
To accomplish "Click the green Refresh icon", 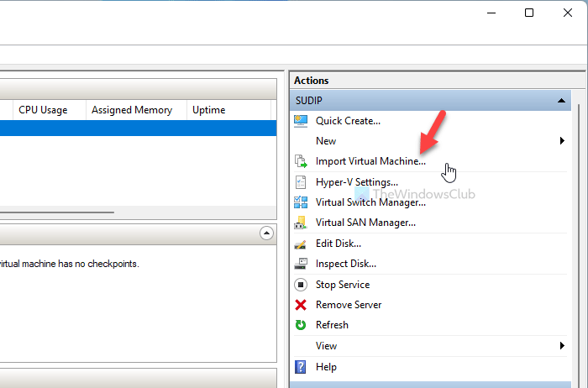I will point(302,325).
